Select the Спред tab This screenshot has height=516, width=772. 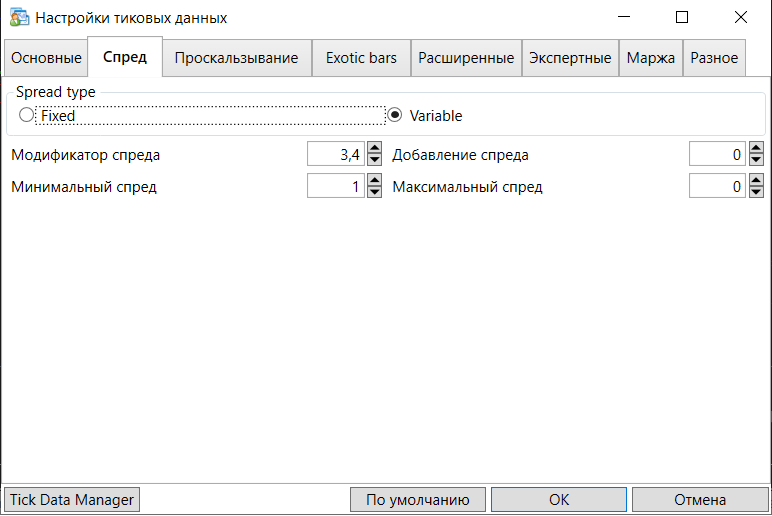pyautogui.click(x=125, y=57)
